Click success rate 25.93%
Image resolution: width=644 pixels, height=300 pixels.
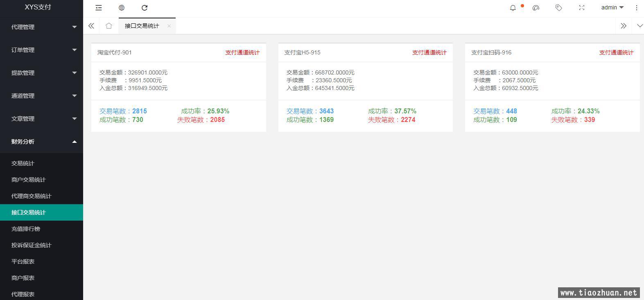coord(218,111)
